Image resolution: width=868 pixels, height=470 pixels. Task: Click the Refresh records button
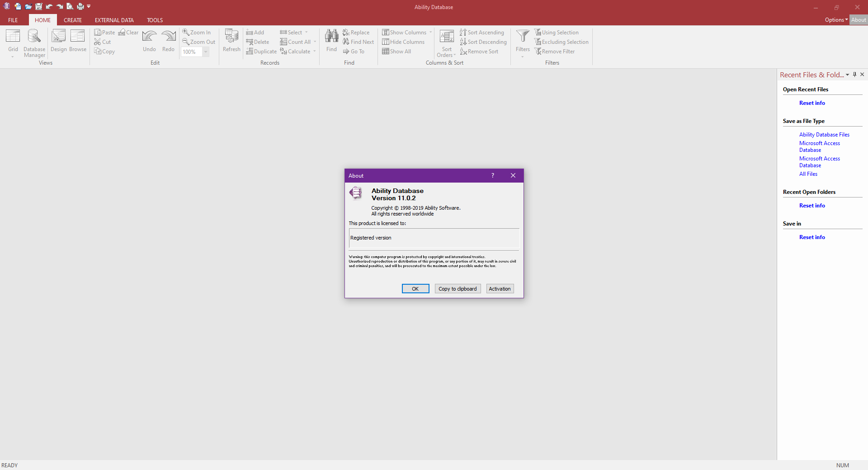coord(231,41)
